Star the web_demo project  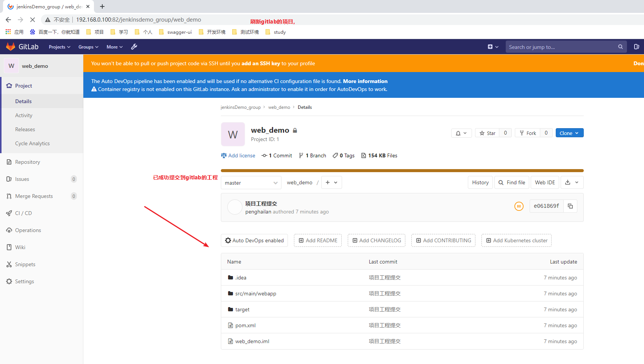tap(487, 133)
